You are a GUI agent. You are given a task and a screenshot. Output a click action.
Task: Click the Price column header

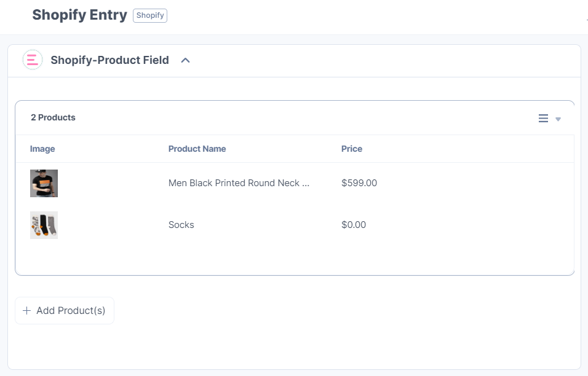point(352,149)
